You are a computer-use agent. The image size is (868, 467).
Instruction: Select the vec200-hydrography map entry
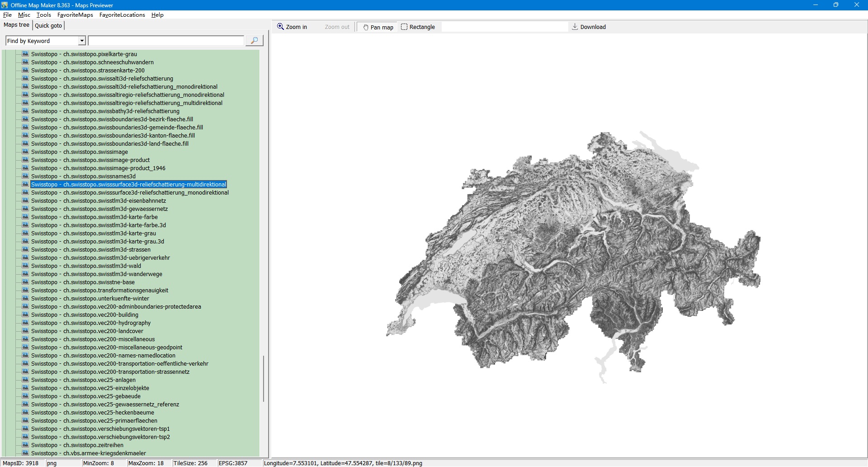point(90,323)
